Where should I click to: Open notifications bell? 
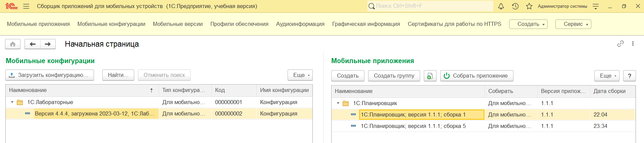click(x=501, y=6)
